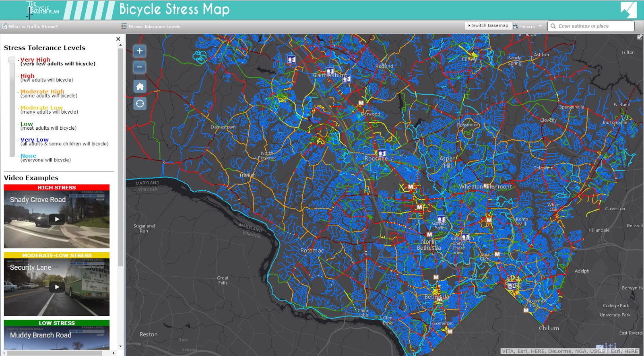The width and height of the screenshot is (644, 356).
Task: Open the Bicycle Master Plan logo
Action: pyautogui.click(x=43, y=10)
